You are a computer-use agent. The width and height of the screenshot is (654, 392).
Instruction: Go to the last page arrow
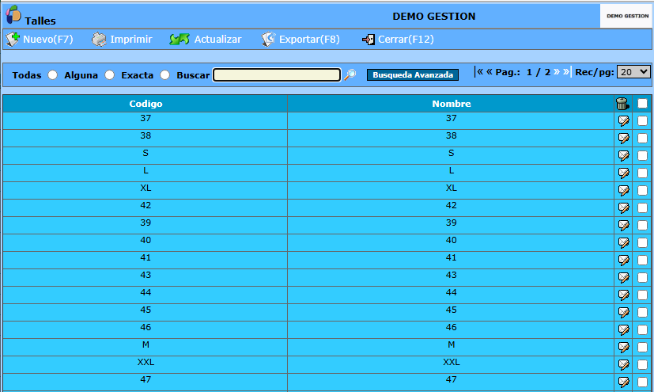566,72
